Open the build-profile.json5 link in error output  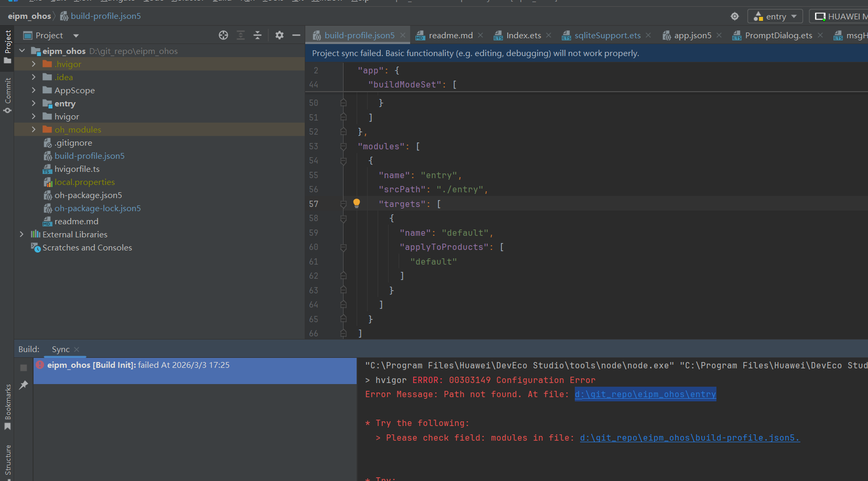(689, 438)
